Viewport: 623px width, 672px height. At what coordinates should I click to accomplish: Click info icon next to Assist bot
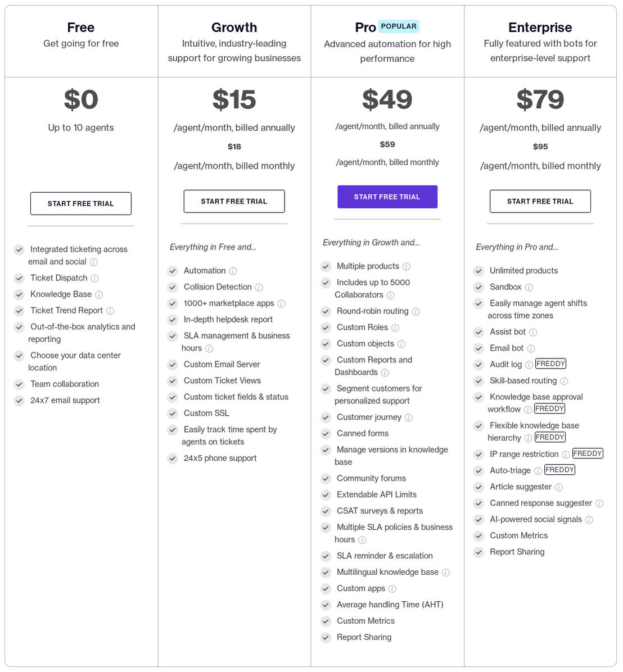tap(533, 332)
